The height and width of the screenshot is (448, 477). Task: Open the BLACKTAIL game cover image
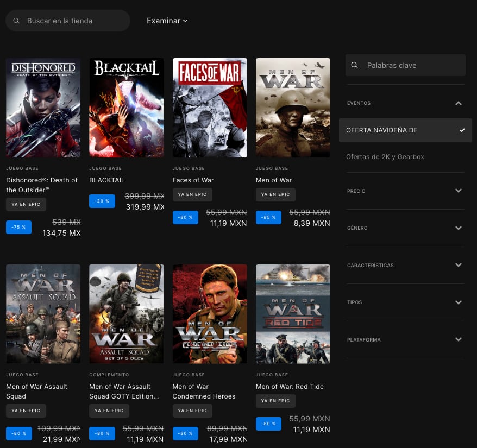point(126,108)
